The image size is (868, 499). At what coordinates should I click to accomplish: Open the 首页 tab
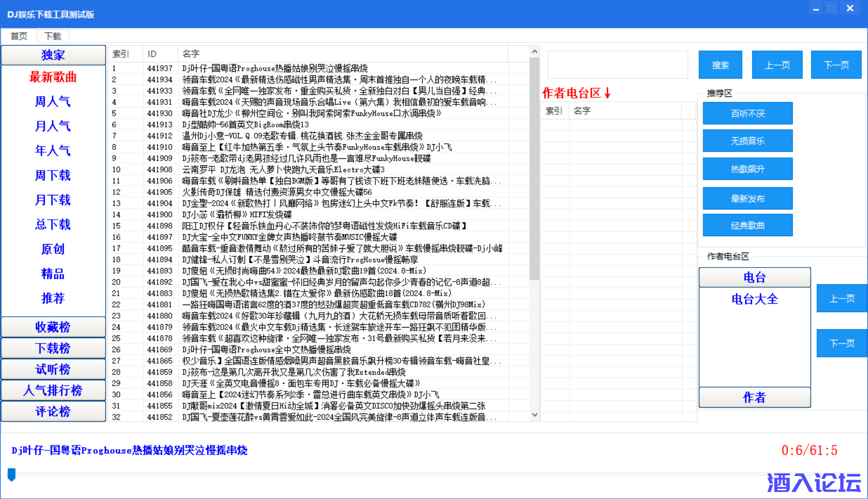[19, 36]
